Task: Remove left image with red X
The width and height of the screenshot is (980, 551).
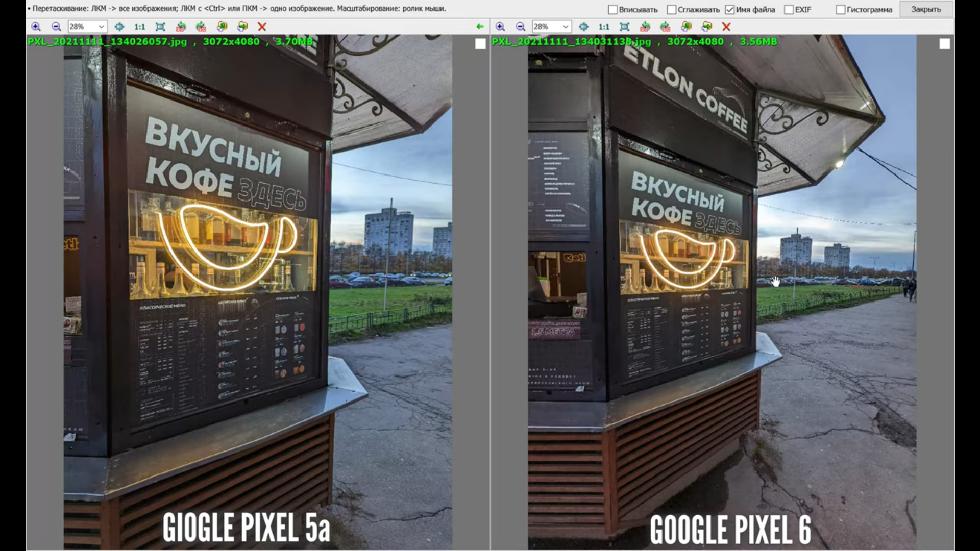Action: (262, 27)
